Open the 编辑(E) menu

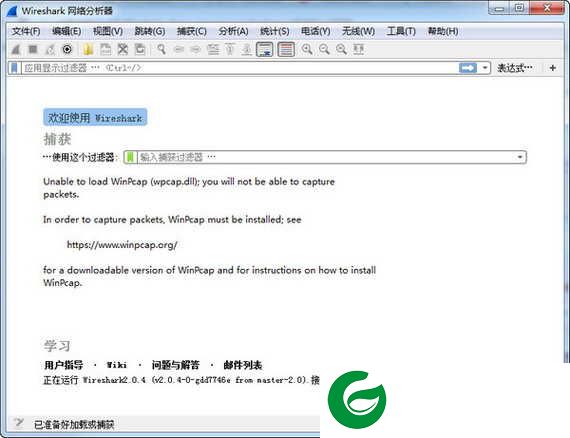tap(67, 31)
